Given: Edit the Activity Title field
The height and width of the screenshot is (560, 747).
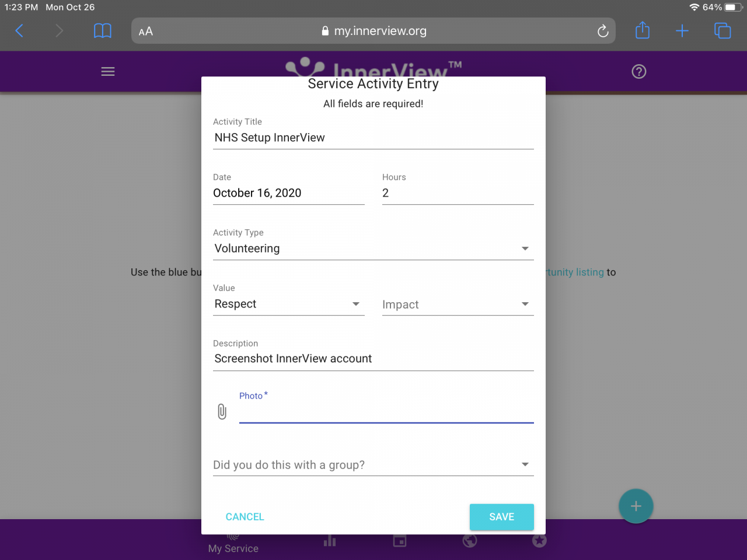Looking at the screenshot, I should coord(373,138).
